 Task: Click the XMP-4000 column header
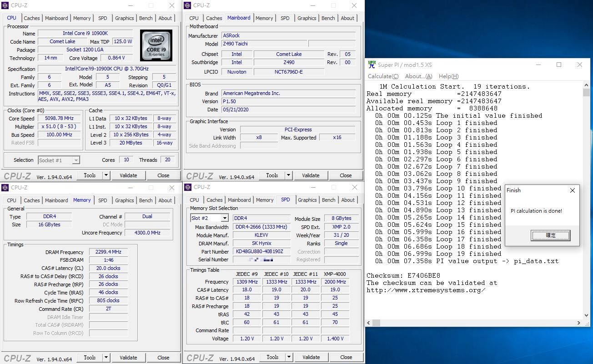pyautogui.click(x=335, y=274)
